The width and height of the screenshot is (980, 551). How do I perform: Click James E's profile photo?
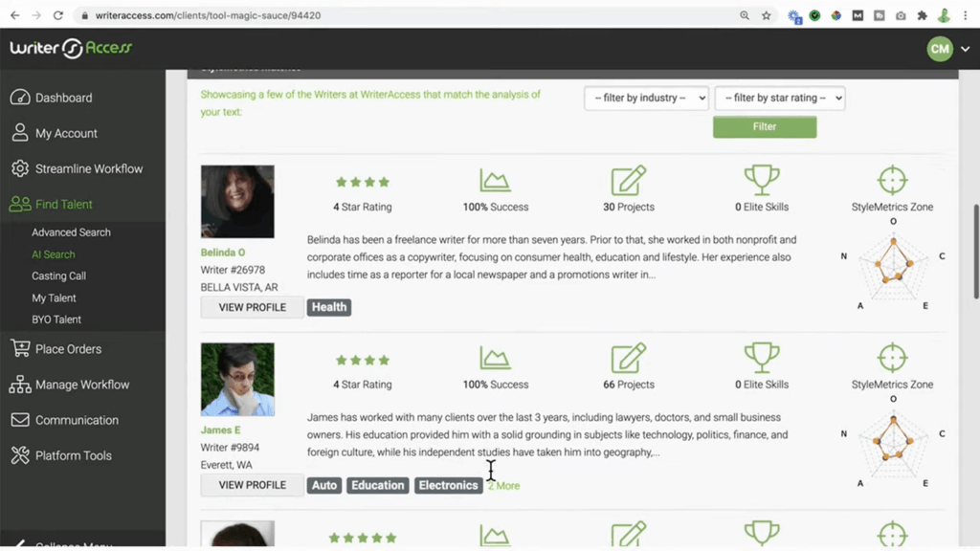coord(237,379)
